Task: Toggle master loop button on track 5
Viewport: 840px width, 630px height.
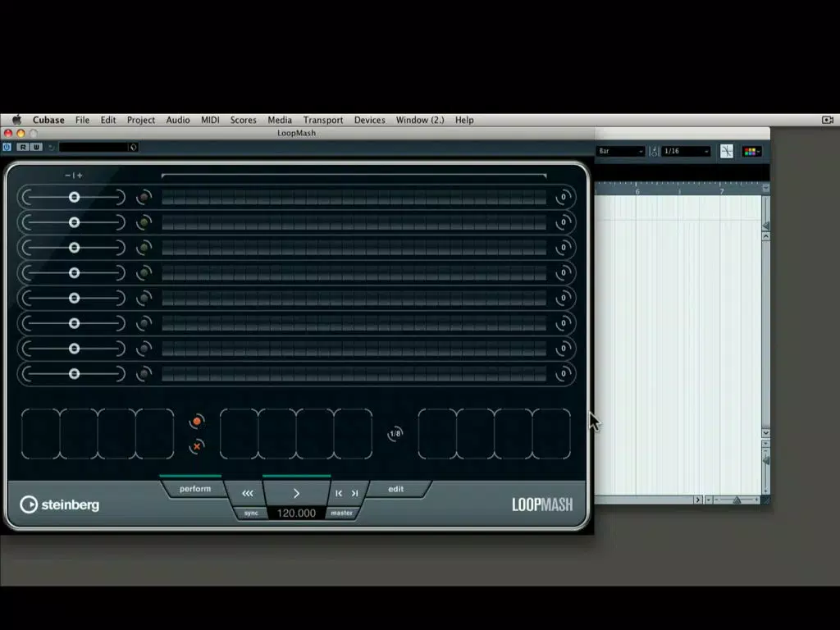Action: 144,298
